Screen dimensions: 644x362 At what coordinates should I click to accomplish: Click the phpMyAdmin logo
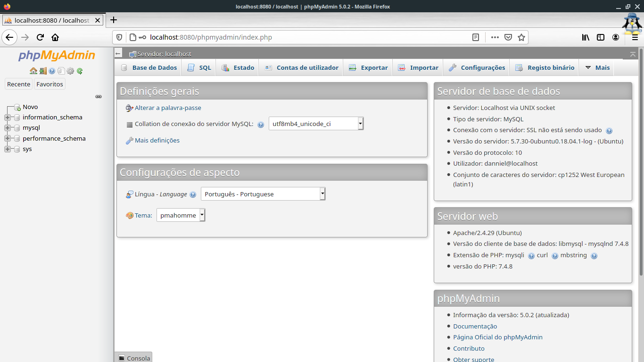[x=57, y=55]
